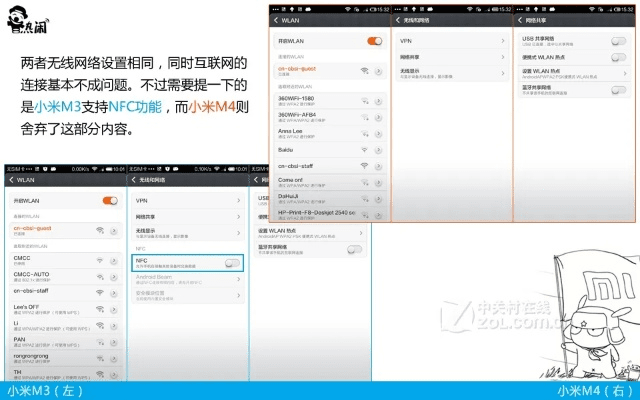Enable 便携式 WLAN 热点 switch on M4
This screenshot has width=640, height=400.
point(619,57)
